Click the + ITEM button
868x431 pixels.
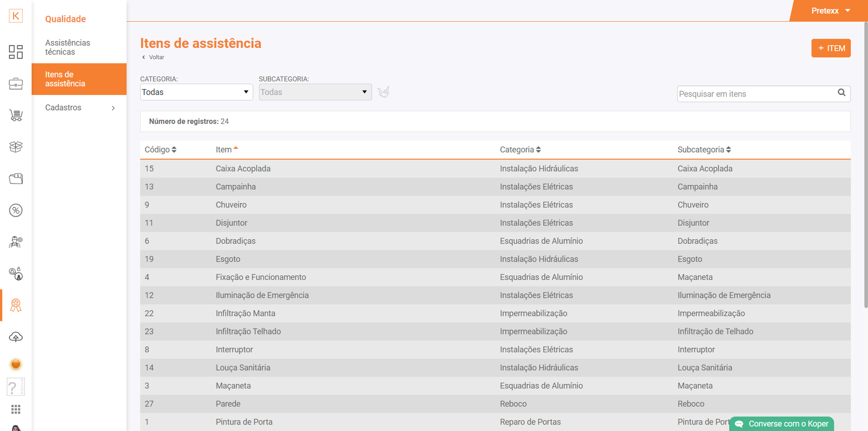[831, 48]
